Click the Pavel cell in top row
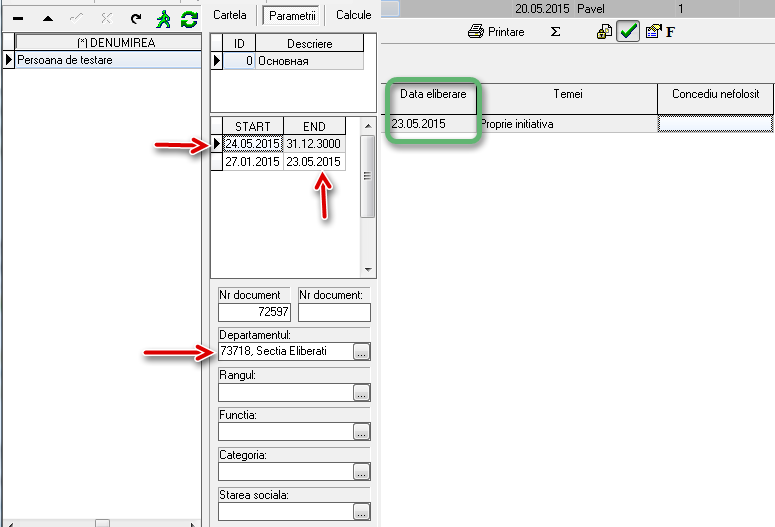775x527 pixels. pyautogui.click(x=624, y=8)
